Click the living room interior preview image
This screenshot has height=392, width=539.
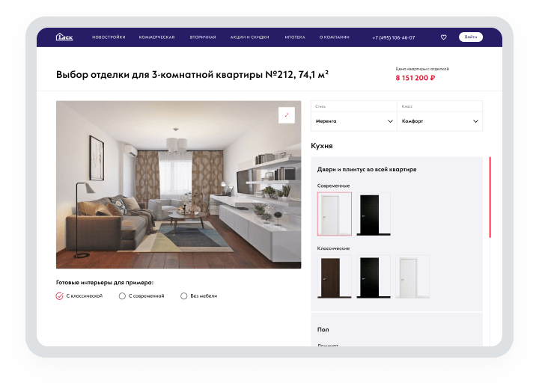coord(178,185)
